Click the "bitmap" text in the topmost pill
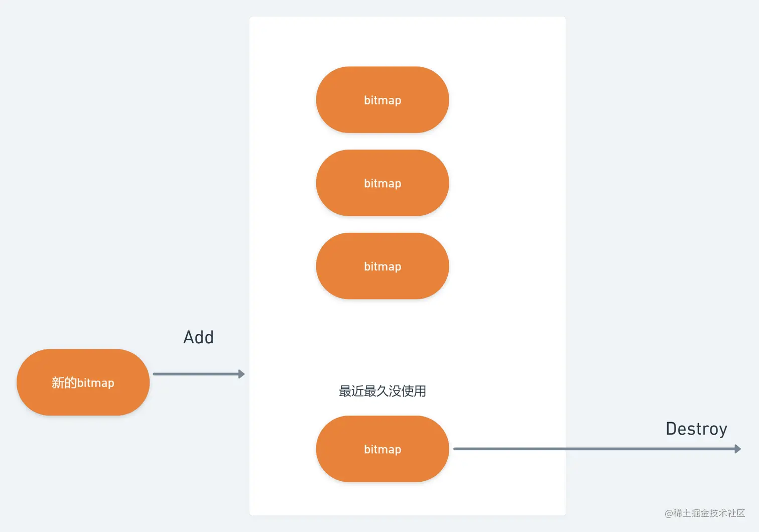The height and width of the screenshot is (532, 759). tap(383, 100)
